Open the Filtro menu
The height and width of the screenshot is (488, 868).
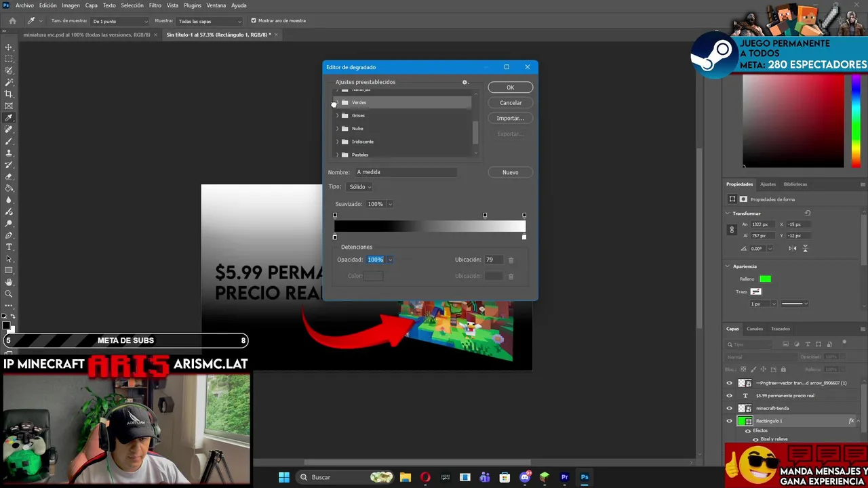pos(155,5)
